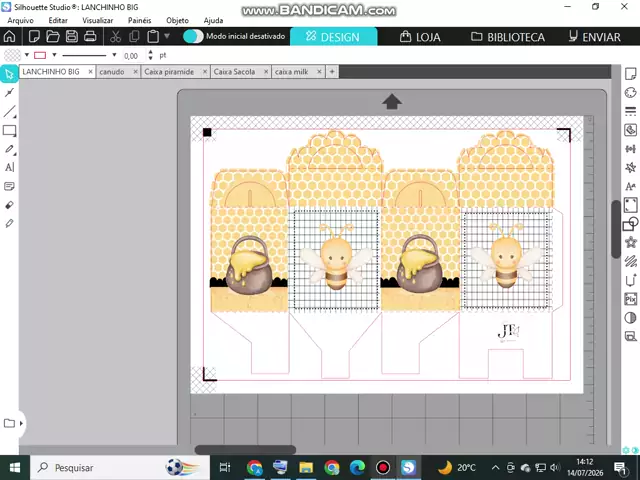Open the fill pattern dropdown
Image resolution: width=640 pixels, height=480 pixels.
(x=27, y=55)
